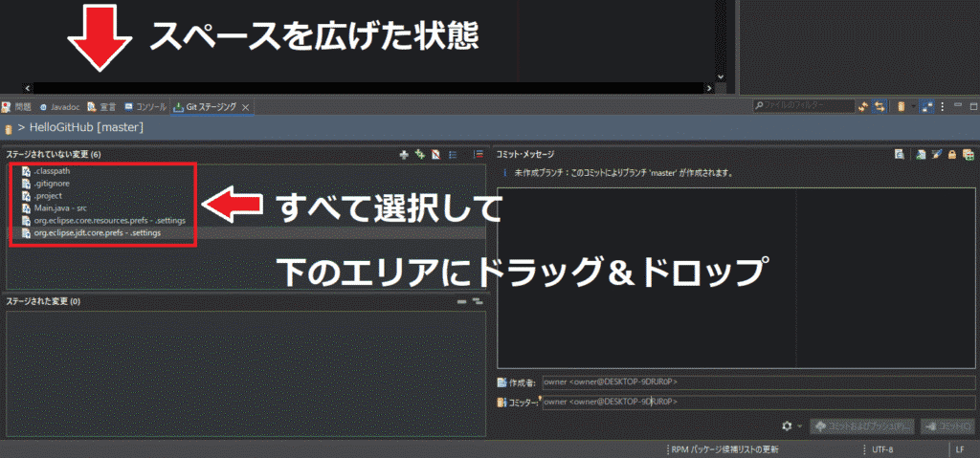Click the Refresh icon beside file filter
Image resolution: width=980 pixels, height=458 pixels.
coord(862,106)
